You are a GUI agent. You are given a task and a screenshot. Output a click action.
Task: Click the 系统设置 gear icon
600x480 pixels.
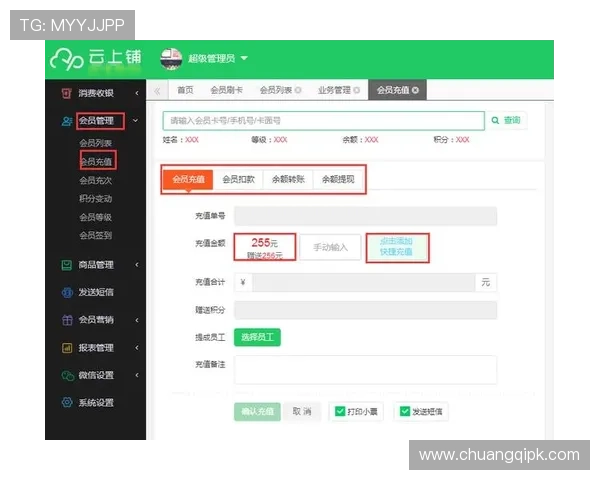67,402
